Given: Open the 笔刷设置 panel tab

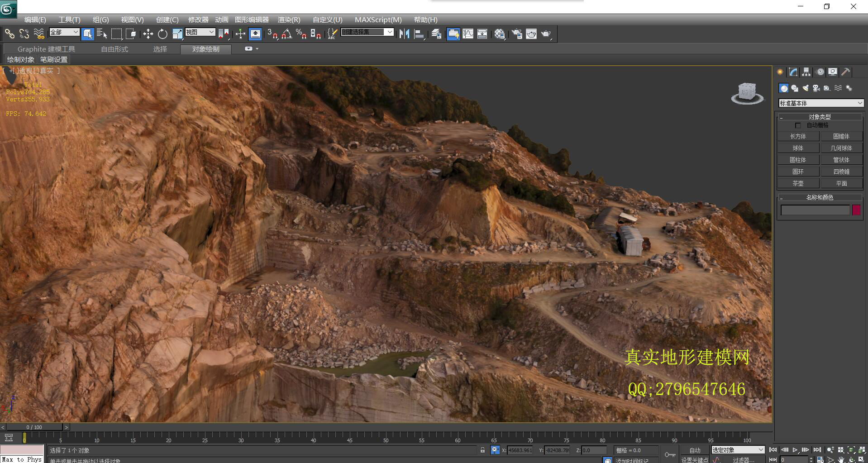Looking at the screenshot, I should tap(53, 60).
